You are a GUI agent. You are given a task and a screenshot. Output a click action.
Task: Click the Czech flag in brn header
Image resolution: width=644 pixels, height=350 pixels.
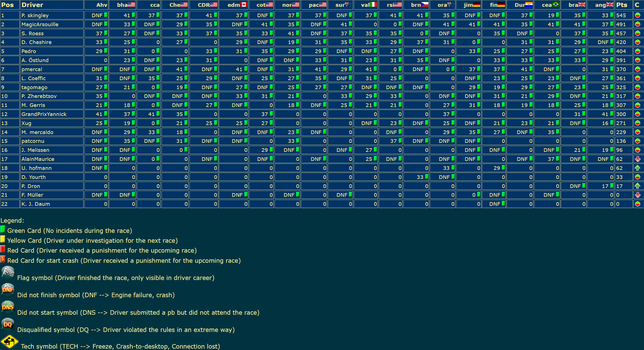click(x=424, y=5)
